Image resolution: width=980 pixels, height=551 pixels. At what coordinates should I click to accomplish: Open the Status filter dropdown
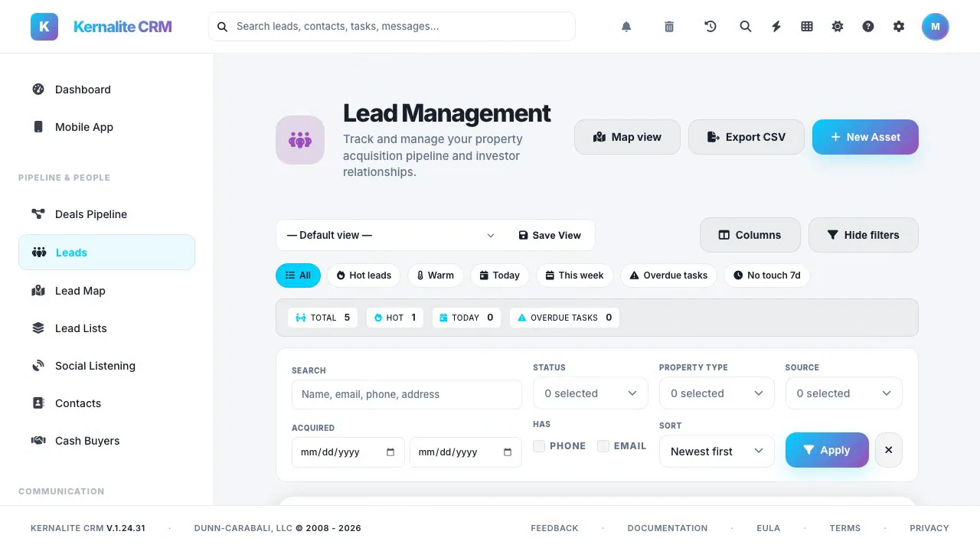tap(590, 393)
